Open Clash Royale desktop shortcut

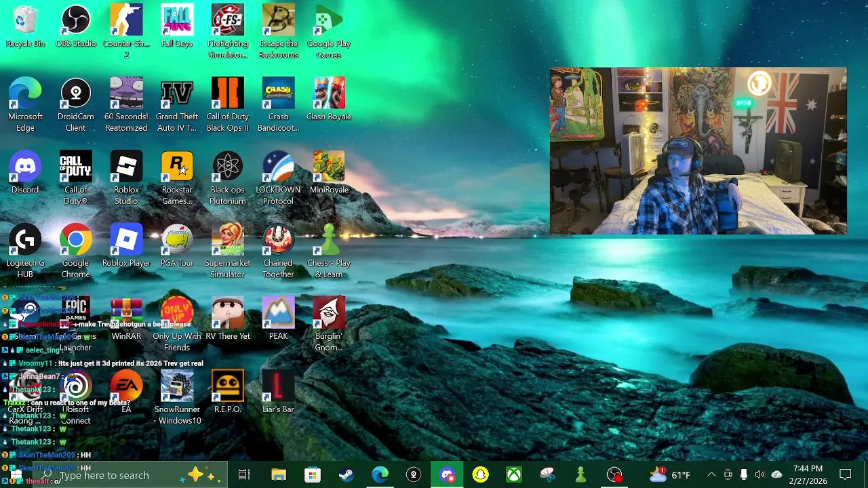(329, 100)
